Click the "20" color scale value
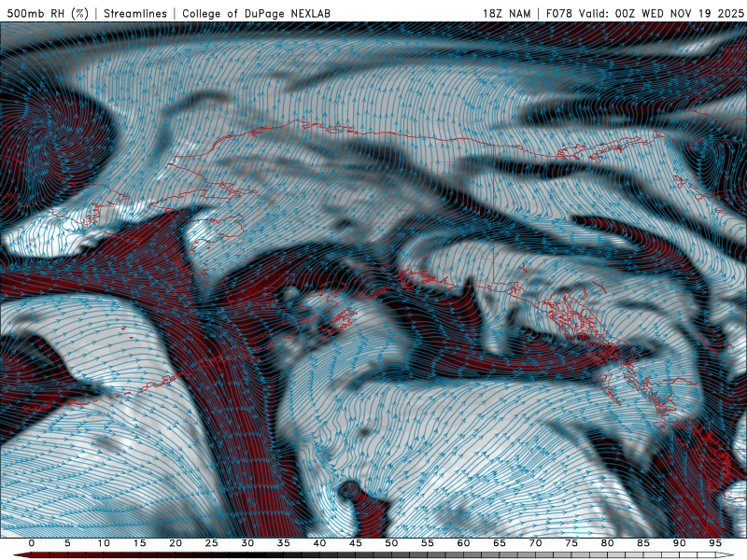Image resolution: width=747 pixels, height=560 pixels. (x=176, y=543)
